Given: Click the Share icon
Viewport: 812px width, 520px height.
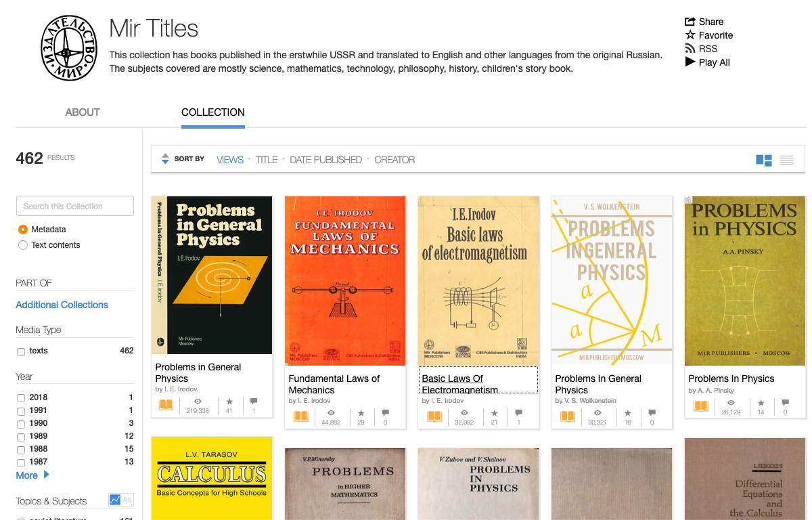Looking at the screenshot, I should pyautogui.click(x=692, y=21).
